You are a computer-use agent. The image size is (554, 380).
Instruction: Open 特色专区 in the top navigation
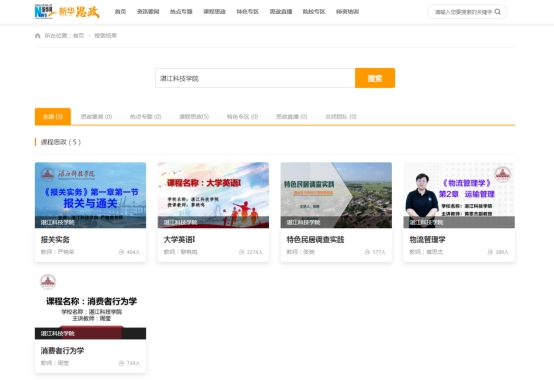[x=248, y=12]
